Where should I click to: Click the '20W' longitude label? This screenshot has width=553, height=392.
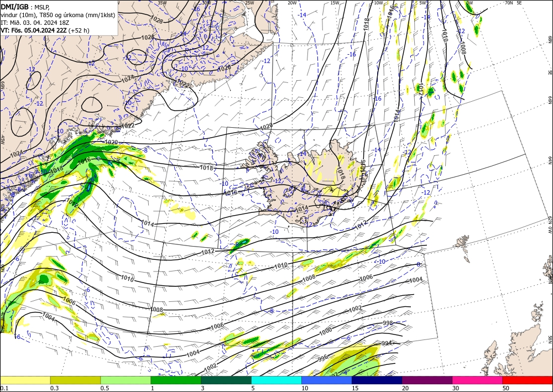[292, 3]
